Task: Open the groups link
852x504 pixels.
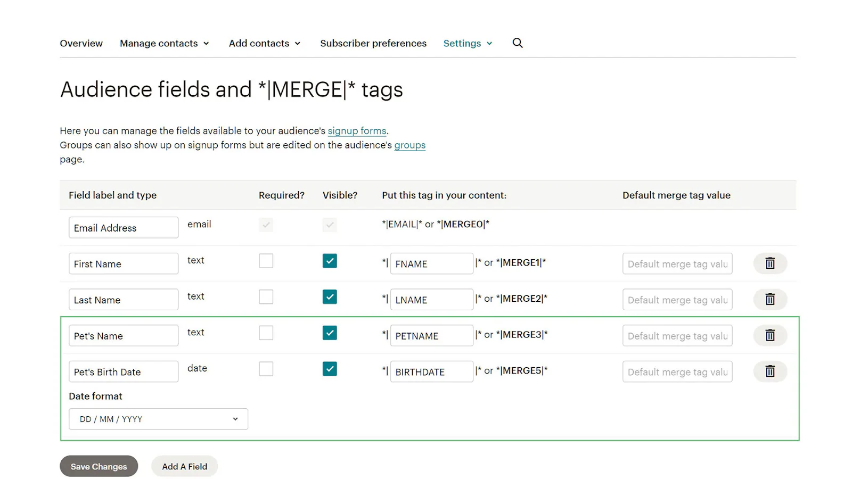Action: (x=410, y=145)
